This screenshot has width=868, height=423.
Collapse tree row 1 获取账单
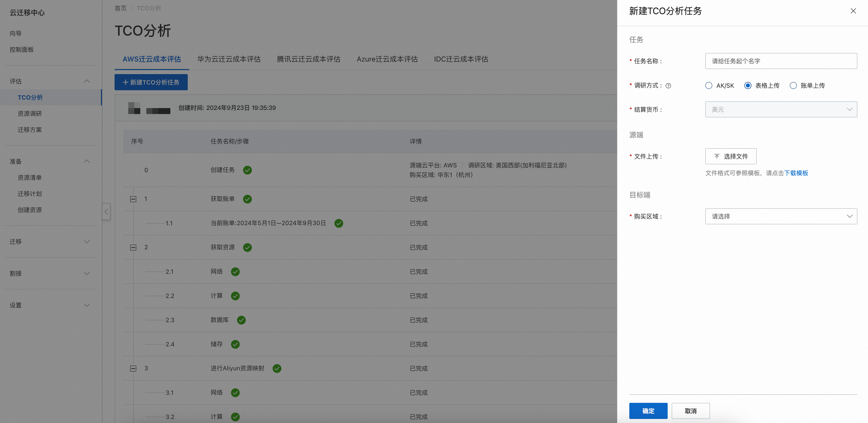pos(133,199)
